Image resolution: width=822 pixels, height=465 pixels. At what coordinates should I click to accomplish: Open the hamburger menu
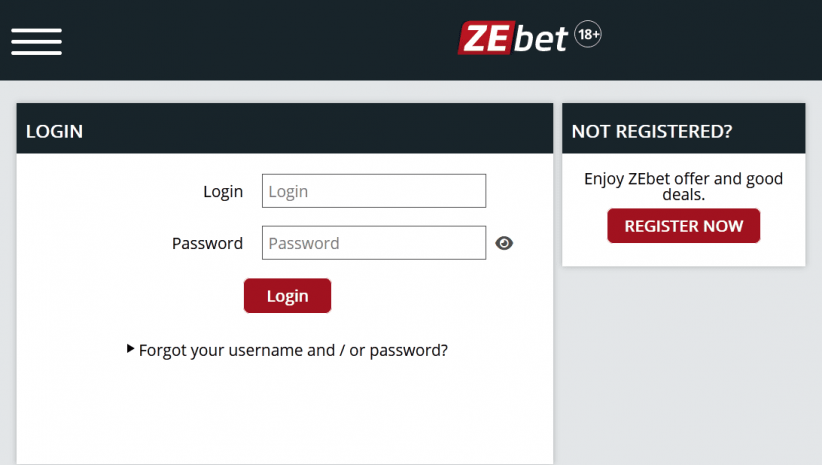[x=36, y=40]
